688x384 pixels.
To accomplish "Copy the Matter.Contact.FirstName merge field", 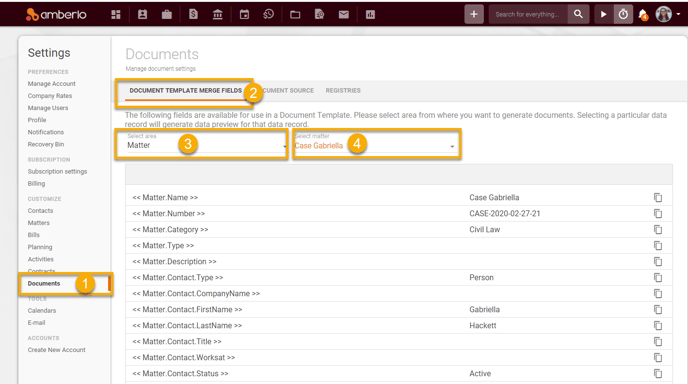I will click(x=658, y=309).
